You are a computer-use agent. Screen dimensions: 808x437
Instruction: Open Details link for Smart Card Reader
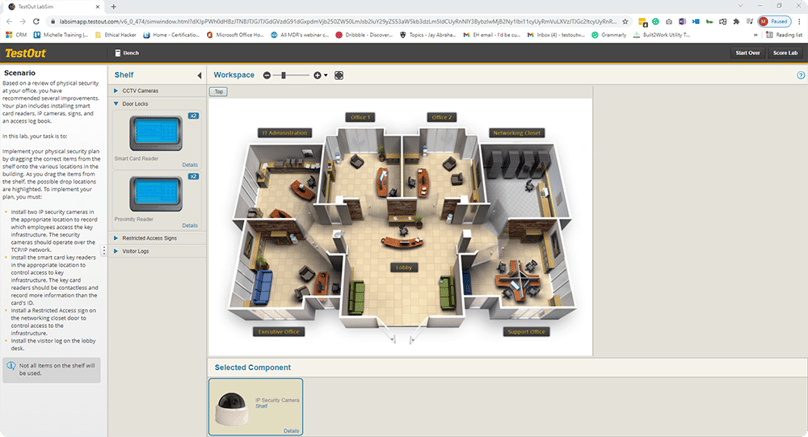click(190, 165)
